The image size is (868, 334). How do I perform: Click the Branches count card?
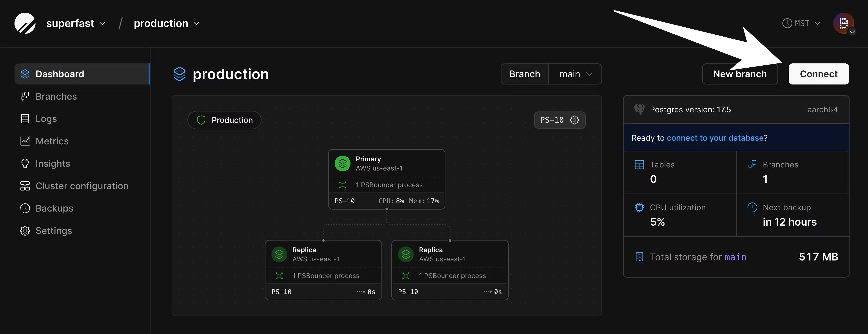coord(793,172)
